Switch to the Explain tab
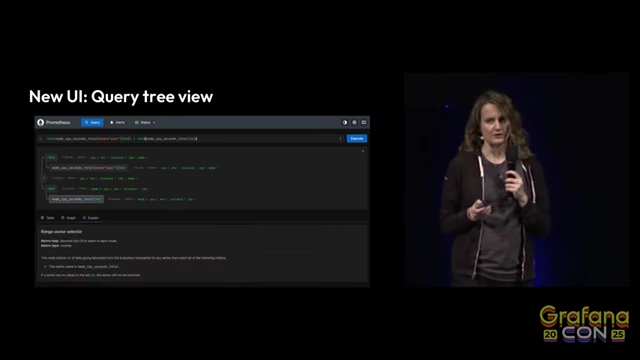The image size is (640, 360). 91,218
